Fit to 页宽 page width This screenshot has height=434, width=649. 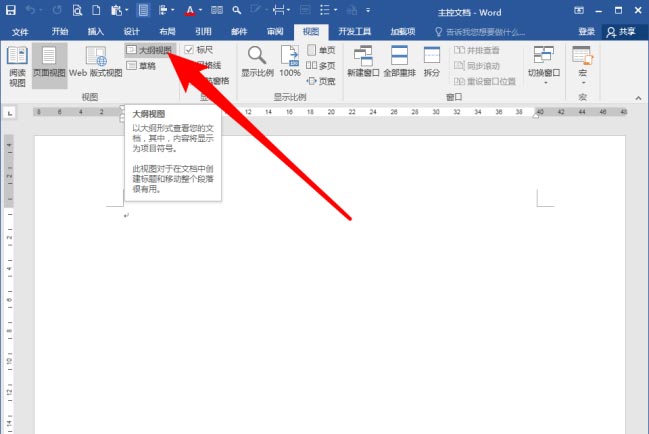(x=321, y=81)
